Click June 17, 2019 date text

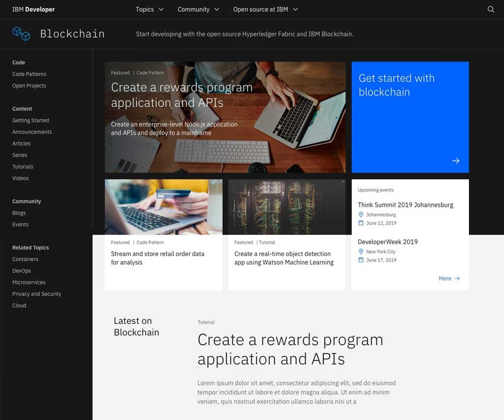(381, 260)
